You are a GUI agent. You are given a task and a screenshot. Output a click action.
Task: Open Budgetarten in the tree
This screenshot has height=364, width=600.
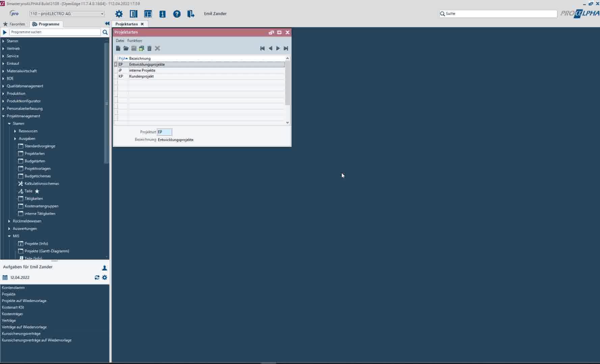[x=35, y=161]
